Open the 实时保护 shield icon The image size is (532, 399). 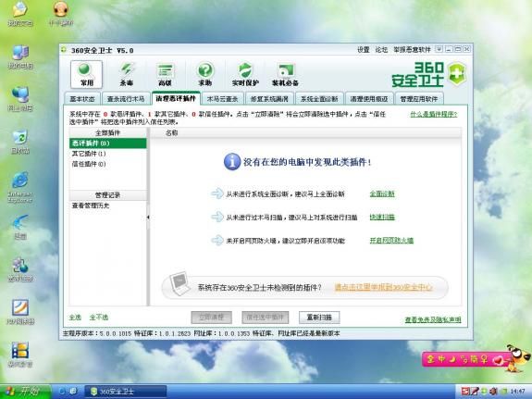click(x=245, y=74)
